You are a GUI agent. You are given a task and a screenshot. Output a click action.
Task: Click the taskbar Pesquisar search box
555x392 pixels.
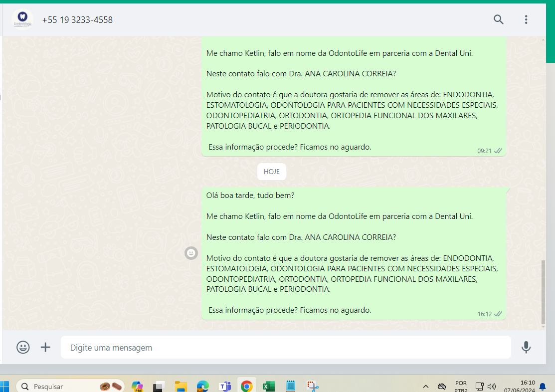coord(70,387)
